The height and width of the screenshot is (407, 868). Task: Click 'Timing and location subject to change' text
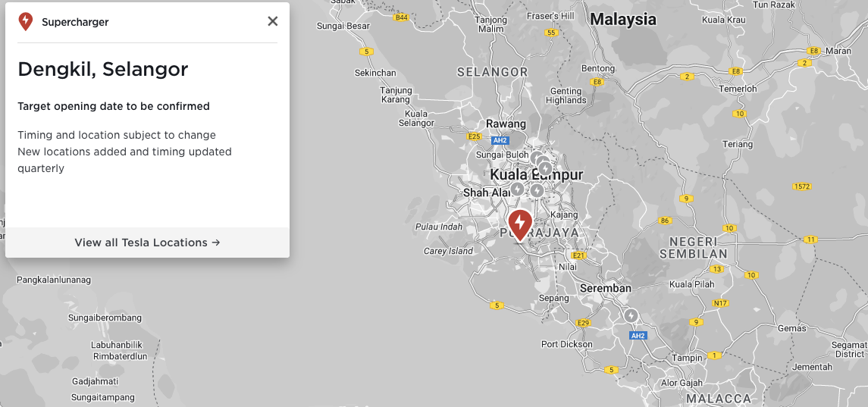[x=117, y=135]
